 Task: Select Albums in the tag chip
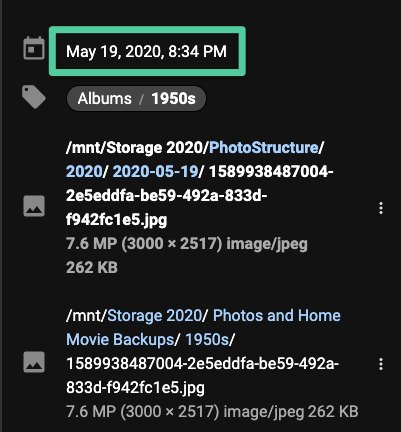tap(104, 99)
